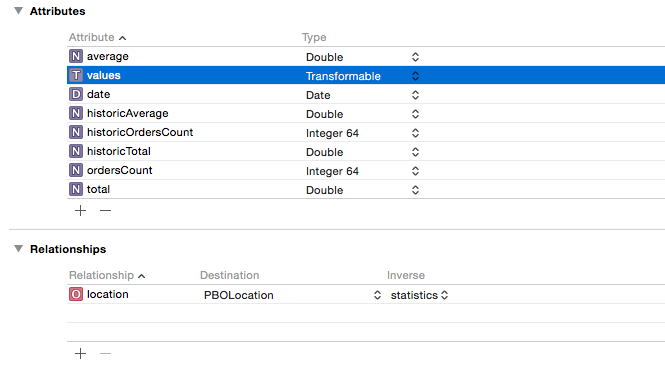Open type dropdown for historicAverage
Image resolution: width=665 pixels, height=365 pixels.
tap(415, 114)
